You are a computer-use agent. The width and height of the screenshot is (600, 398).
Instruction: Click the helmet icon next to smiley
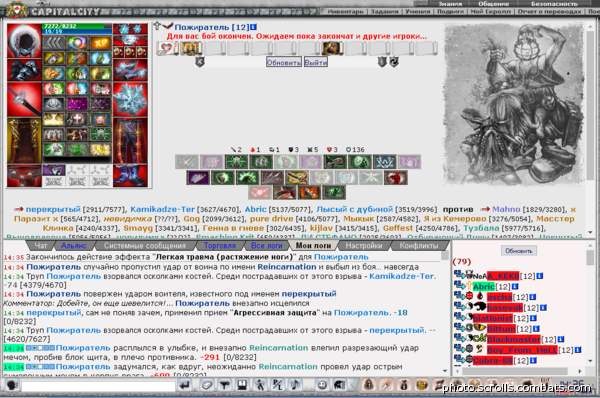(x=339, y=385)
